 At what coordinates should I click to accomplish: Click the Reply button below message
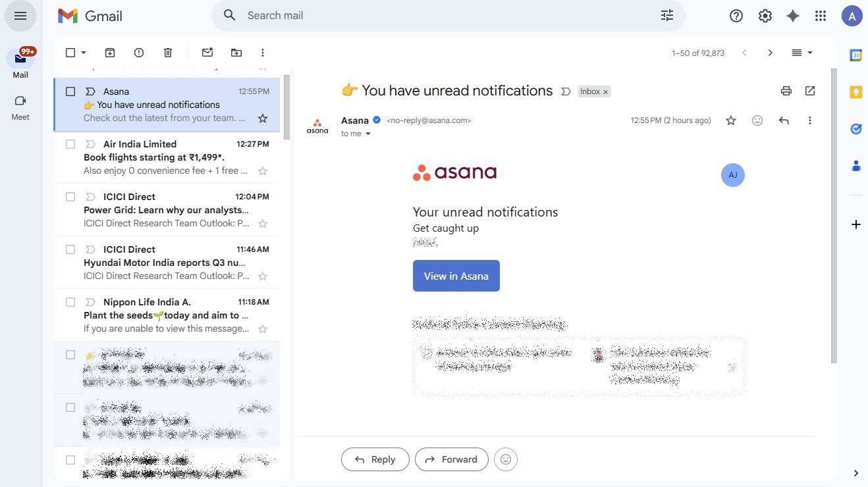click(x=375, y=459)
